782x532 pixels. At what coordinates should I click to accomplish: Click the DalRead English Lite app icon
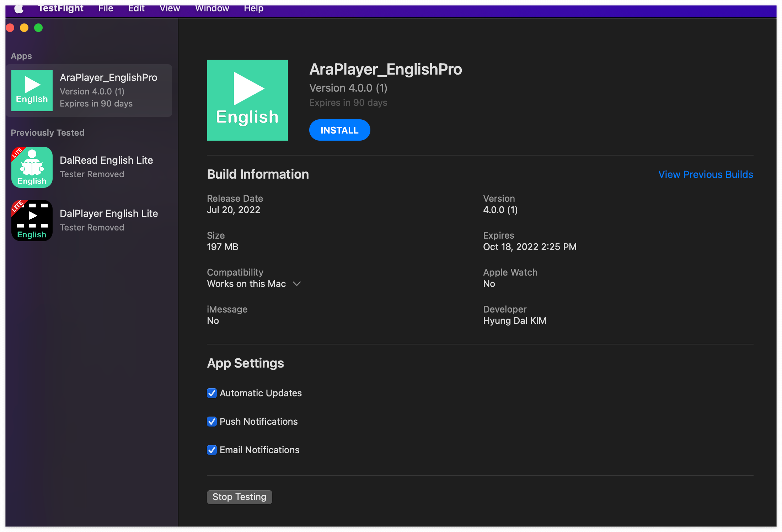pyautogui.click(x=32, y=167)
